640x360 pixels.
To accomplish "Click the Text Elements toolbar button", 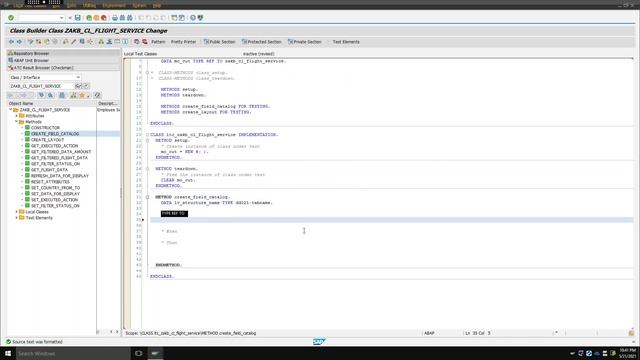I will click(x=346, y=42).
